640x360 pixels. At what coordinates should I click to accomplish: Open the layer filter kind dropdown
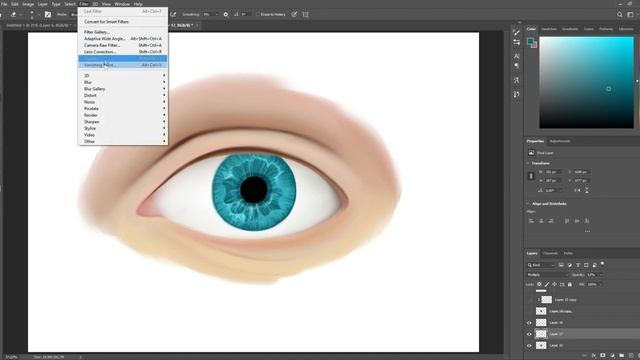(541, 265)
